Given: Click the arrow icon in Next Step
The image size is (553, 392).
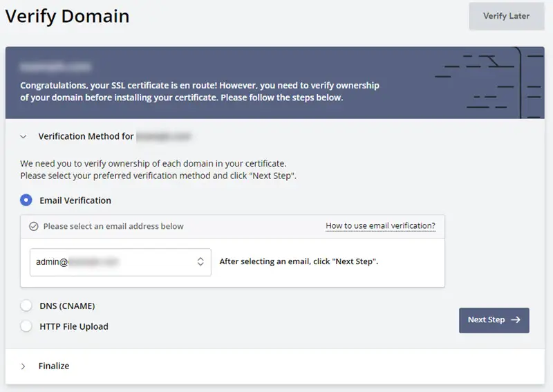Looking at the screenshot, I should 516,319.
